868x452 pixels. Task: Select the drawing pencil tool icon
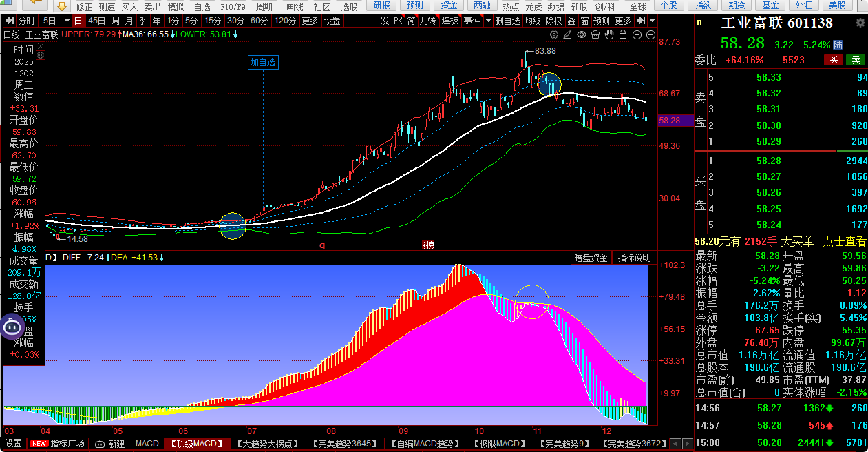pos(568,34)
